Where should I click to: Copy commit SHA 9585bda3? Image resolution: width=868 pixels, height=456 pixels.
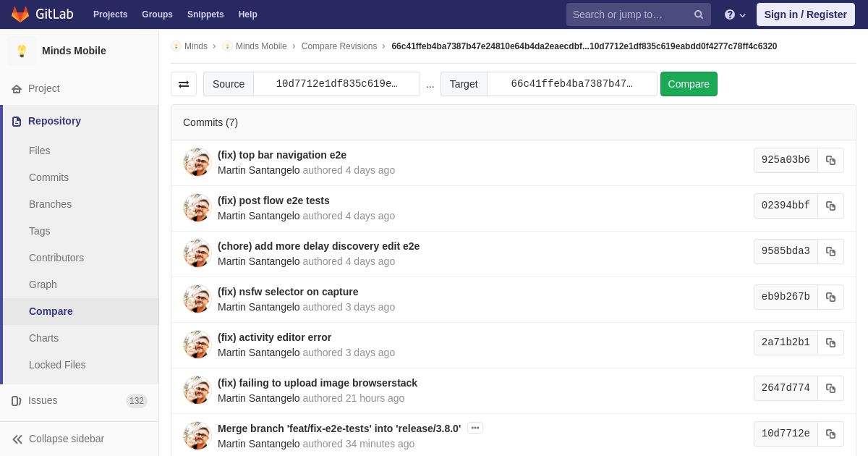pos(830,252)
